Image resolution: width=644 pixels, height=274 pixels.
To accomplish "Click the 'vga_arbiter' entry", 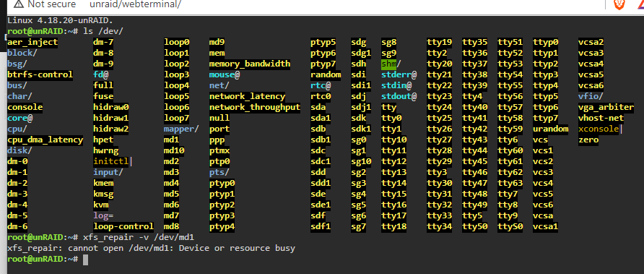I will pos(606,107).
